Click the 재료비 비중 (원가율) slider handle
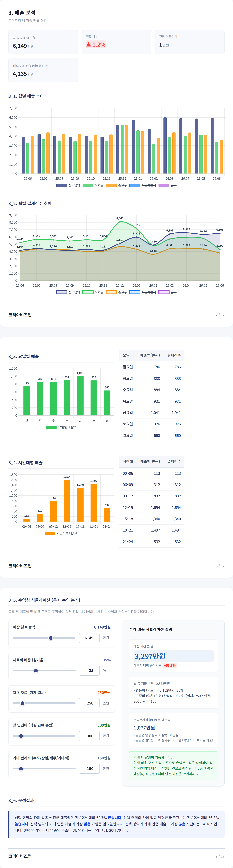233x868 pixels. 36,671
